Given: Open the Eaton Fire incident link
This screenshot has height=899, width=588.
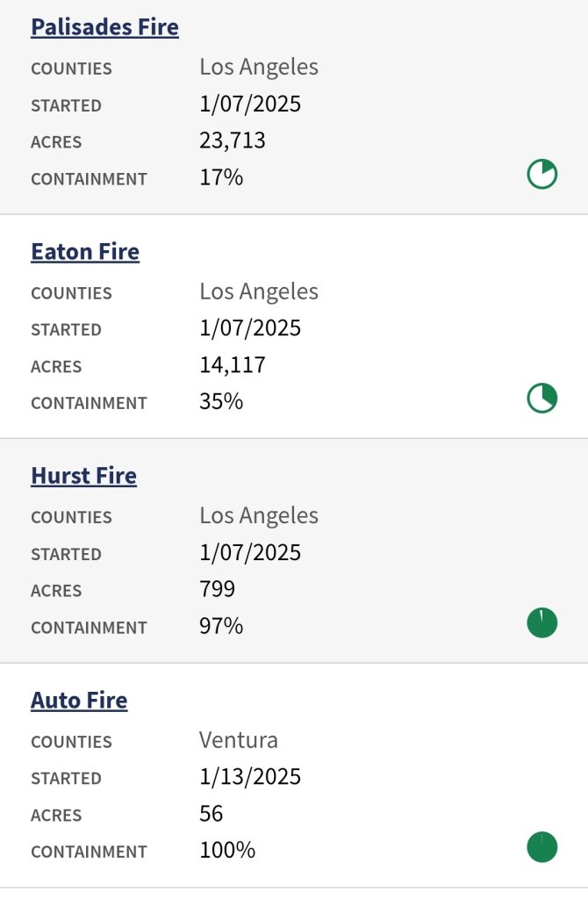Looking at the screenshot, I should coord(85,252).
